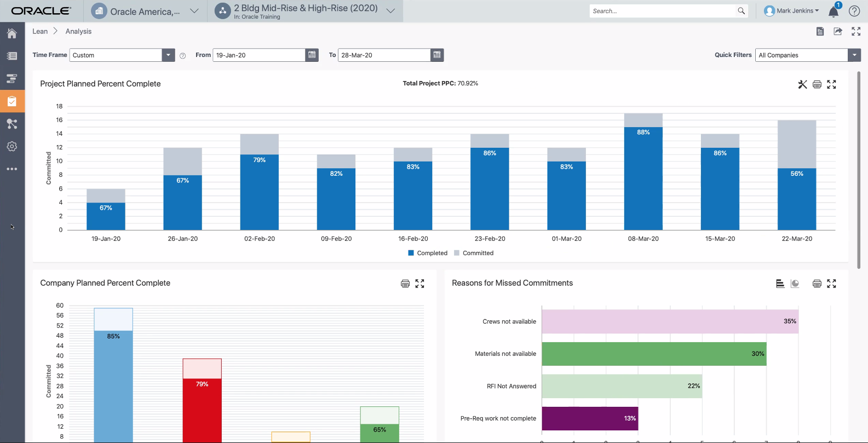Open the Time Frame dropdown
This screenshot has height=443, width=868.
pos(168,55)
